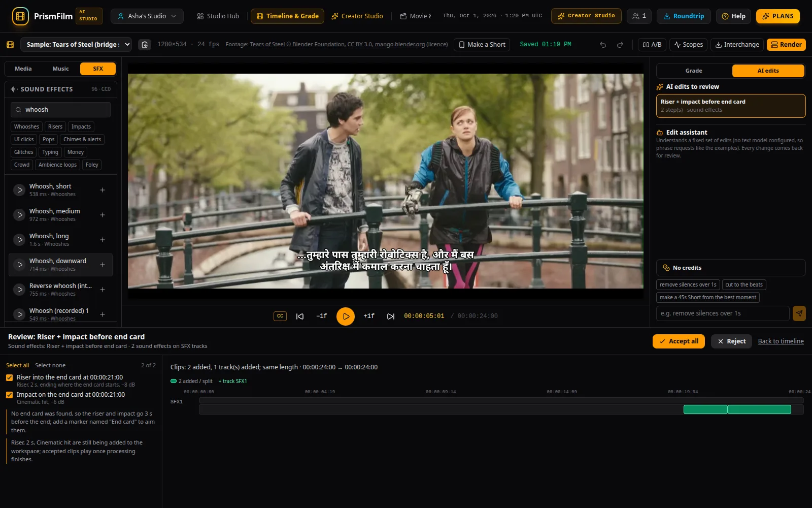Switch to the Media tab
Viewport: 812px width, 508px height.
[x=23, y=69]
